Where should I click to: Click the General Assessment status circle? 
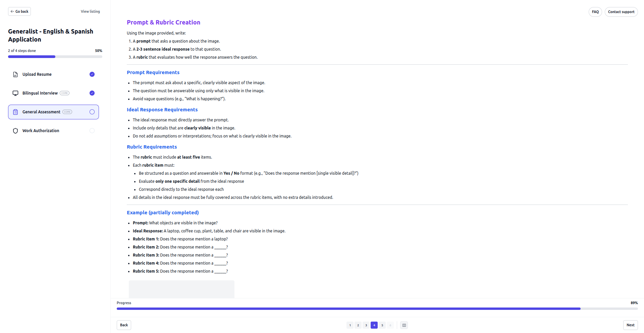point(92,112)
